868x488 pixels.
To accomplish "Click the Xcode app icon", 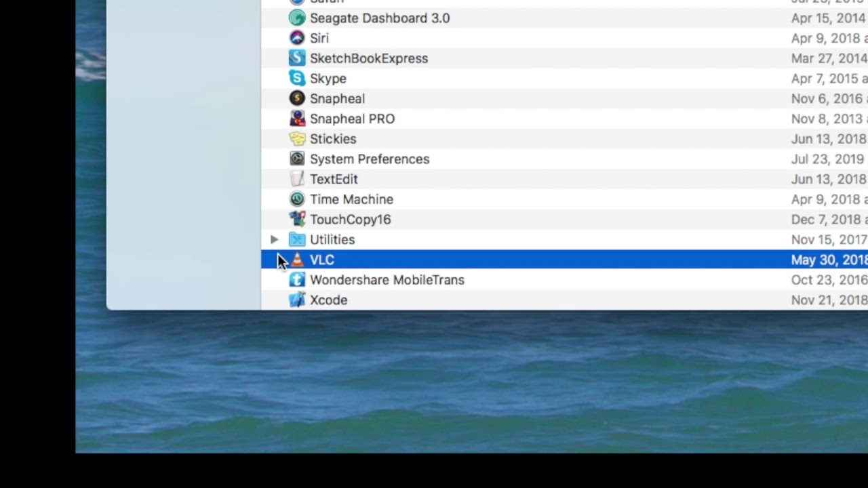I will pyautogui.click(x=297, y=300).
